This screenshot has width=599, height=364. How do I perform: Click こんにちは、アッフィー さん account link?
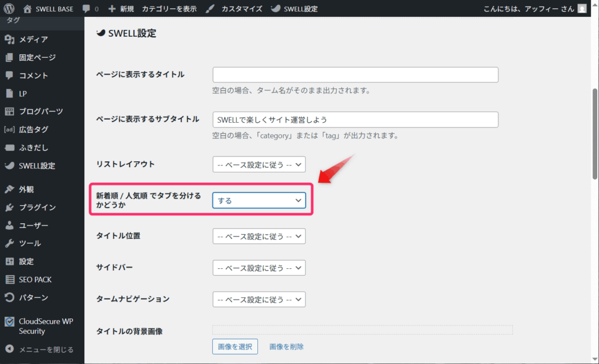pyautogui.click(x=529, y=8)
